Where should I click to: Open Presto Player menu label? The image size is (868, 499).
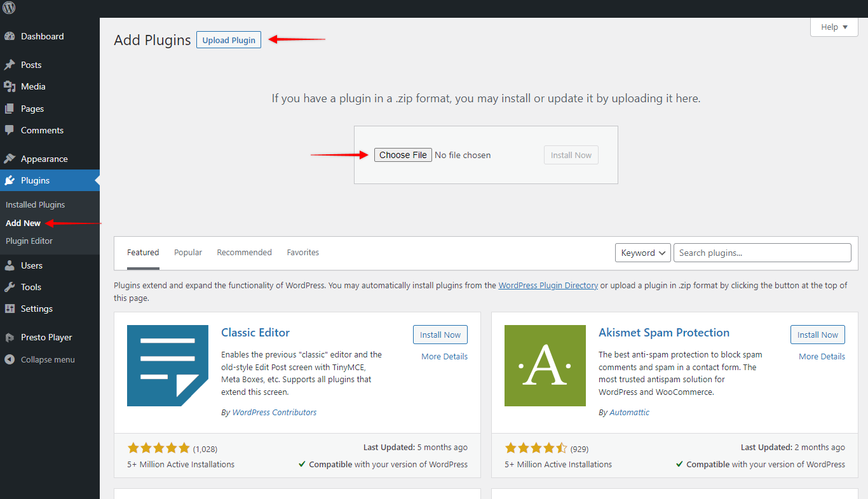pyautogui.click(x=46, y=337)
